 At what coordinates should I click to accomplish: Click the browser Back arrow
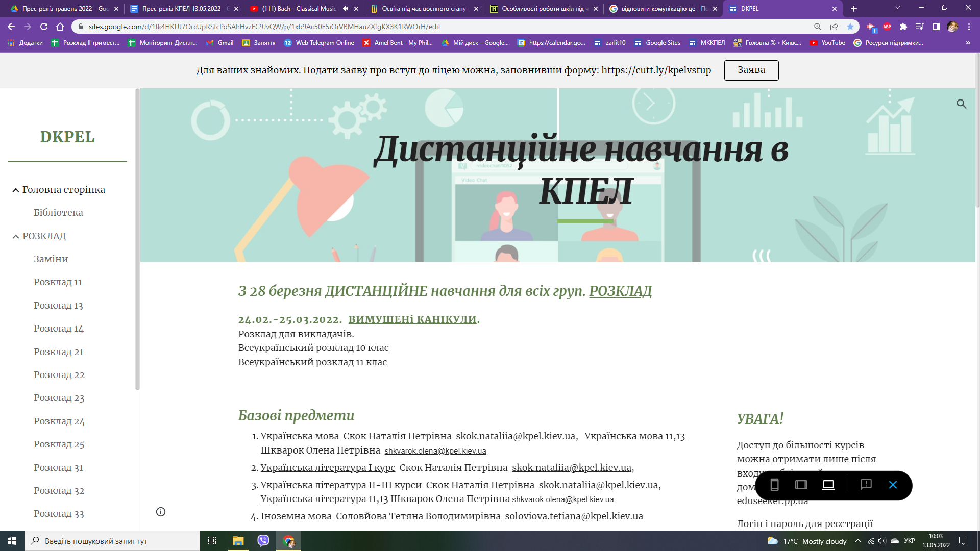click(11, 27)
